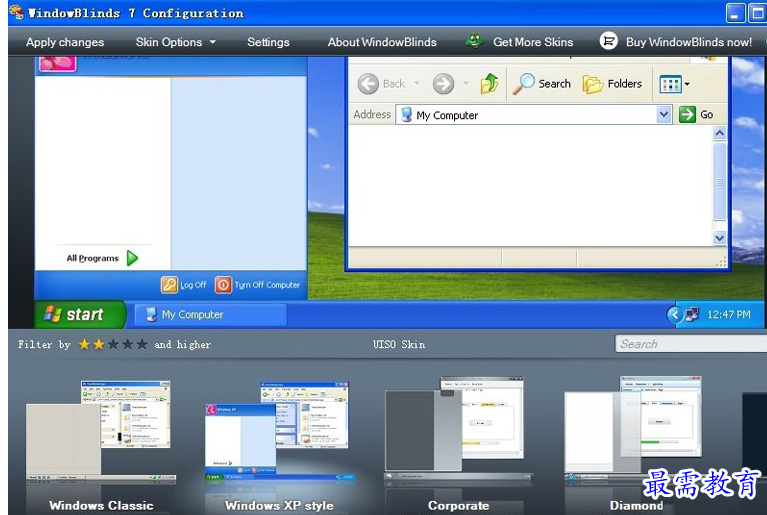
Task: Open About WindowBlinds
Action: coord(382,42)
